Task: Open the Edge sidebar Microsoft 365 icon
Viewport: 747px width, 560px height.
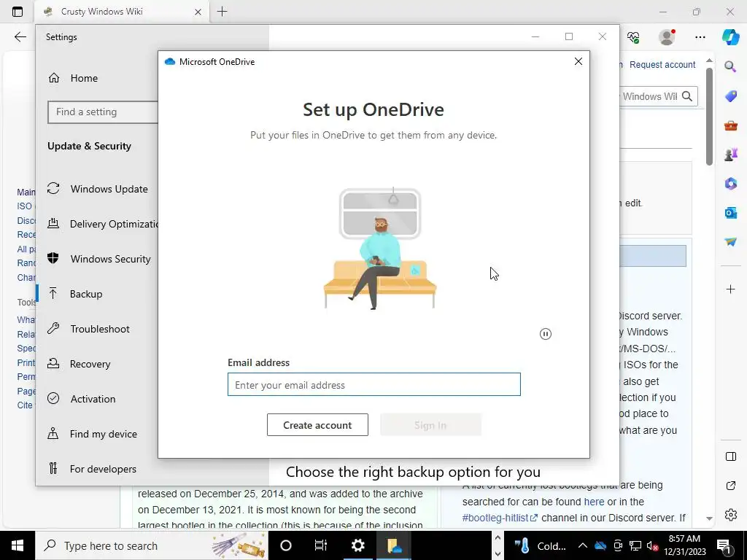Action: point(730,183)
